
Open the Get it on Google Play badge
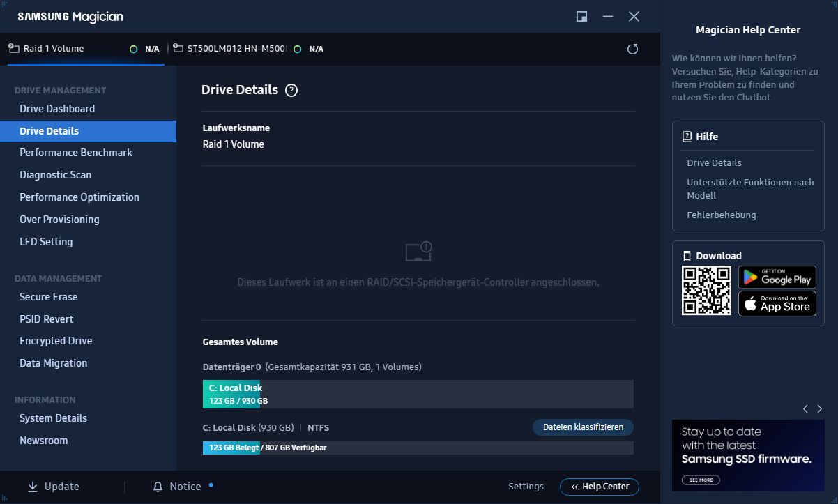(777, 277)
